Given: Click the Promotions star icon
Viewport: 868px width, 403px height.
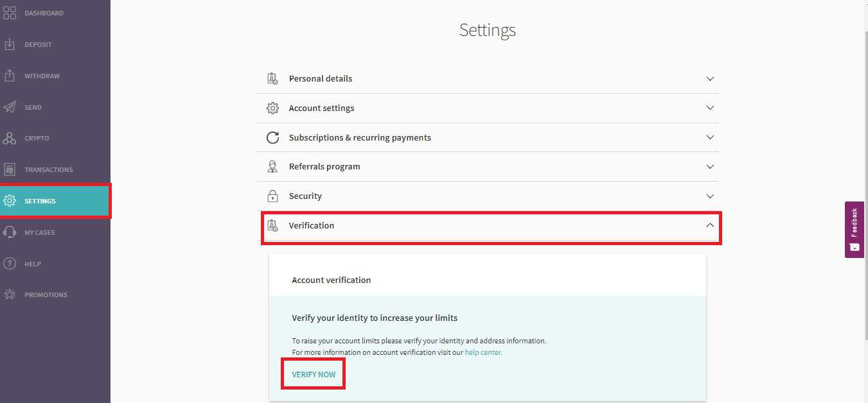Looking at the screenshot, I should [10, 295].
